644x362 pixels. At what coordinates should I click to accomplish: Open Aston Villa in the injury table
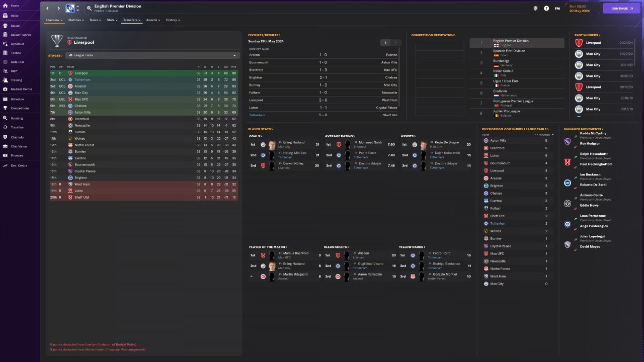coord(499,141)
